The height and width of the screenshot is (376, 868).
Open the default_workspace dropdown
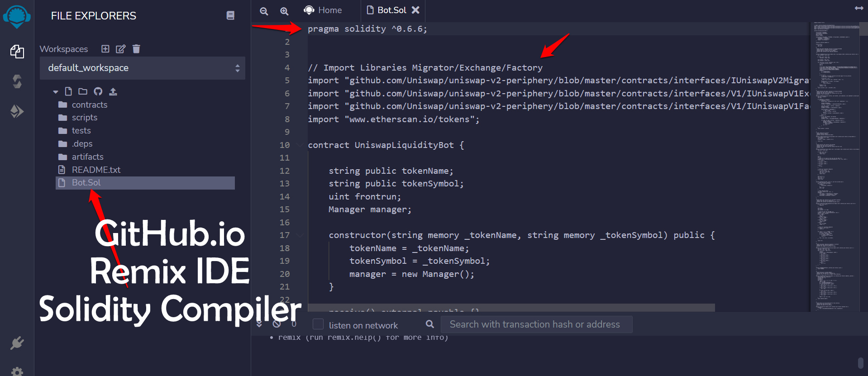(x=143, y=68)
